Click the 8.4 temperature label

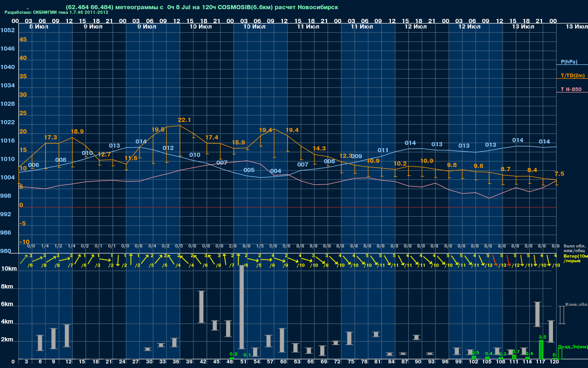pyautogui.click(x=532, y=170)
